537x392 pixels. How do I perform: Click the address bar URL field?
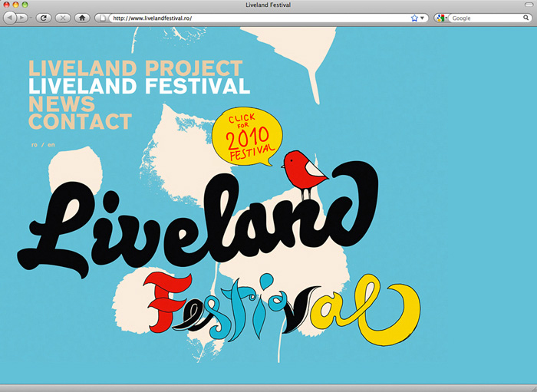[253, 17]
